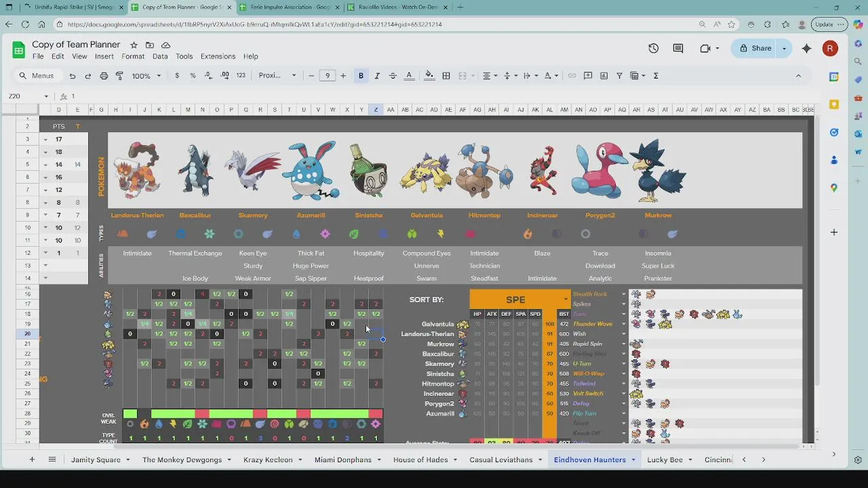Open comment history panel
868x488 pixels.
tap(678, 48)
